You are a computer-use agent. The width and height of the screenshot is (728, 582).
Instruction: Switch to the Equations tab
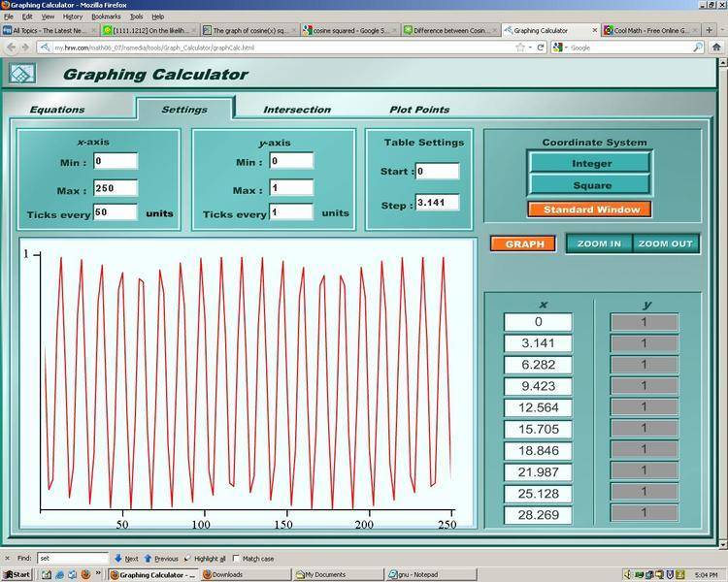tap(57, 110)
